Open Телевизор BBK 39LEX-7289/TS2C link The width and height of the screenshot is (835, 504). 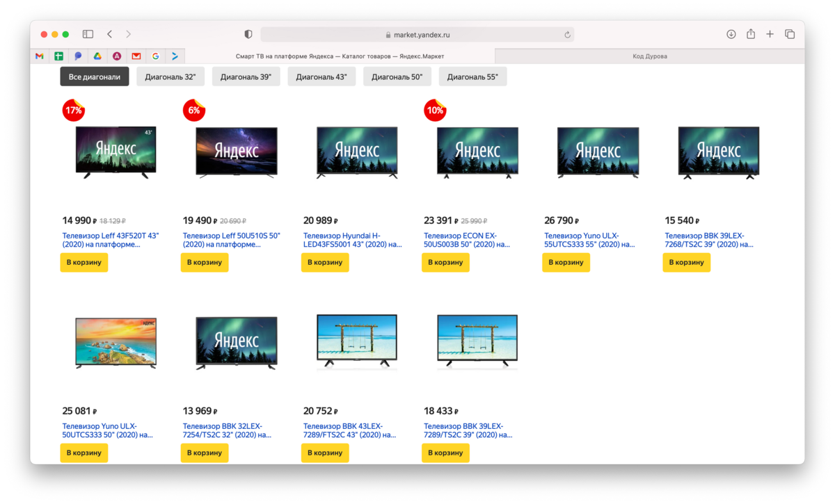[468, 430]
